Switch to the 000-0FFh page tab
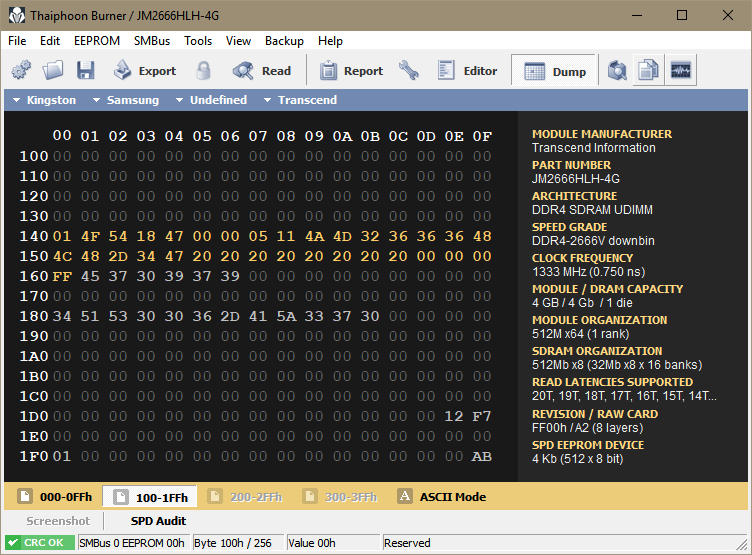The image size is (752, 555). pos(55,496)
